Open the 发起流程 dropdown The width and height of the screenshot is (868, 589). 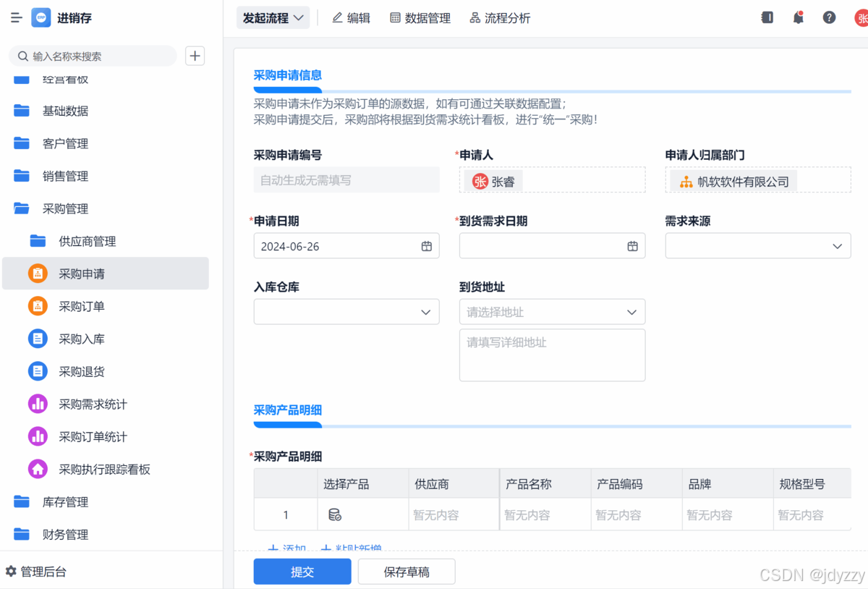tap(273, 18)
